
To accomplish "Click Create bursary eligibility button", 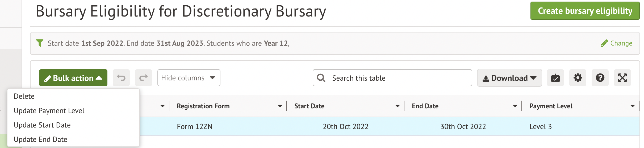I will coord(585,11).
